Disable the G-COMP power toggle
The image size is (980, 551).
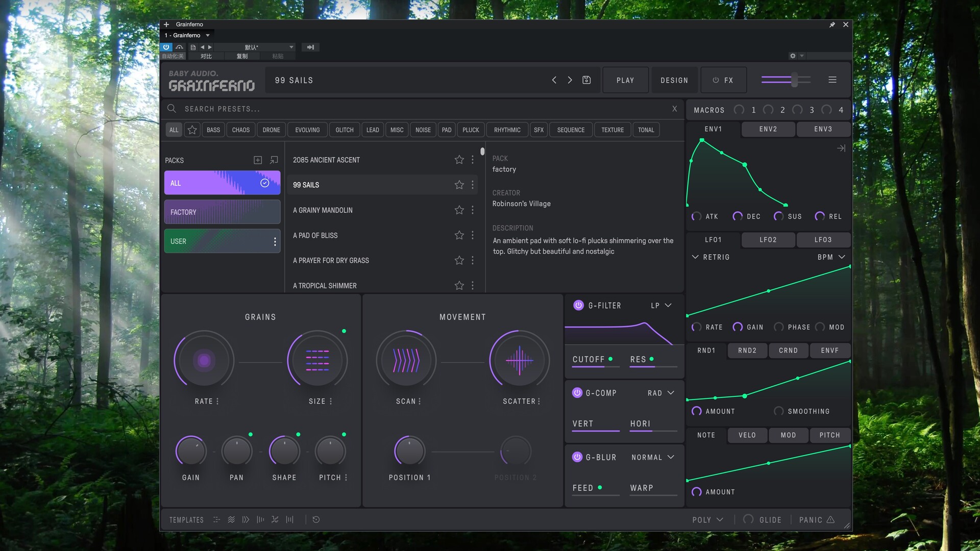[577, 393]
